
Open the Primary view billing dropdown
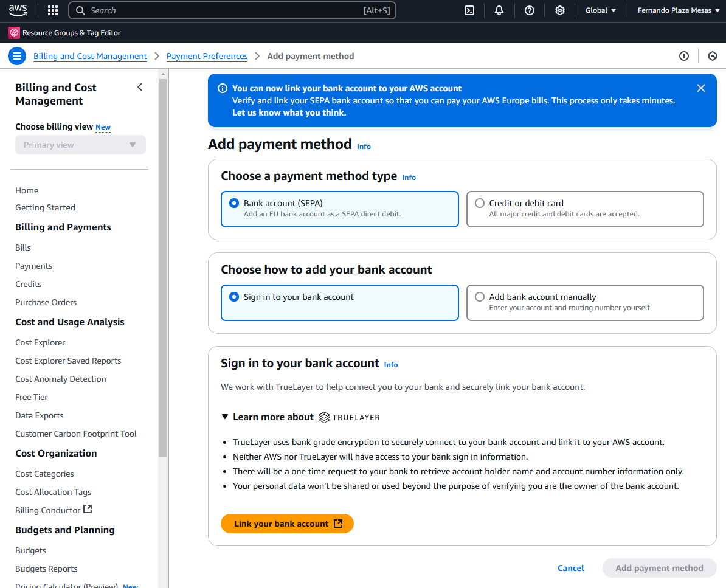click(80, 145)
